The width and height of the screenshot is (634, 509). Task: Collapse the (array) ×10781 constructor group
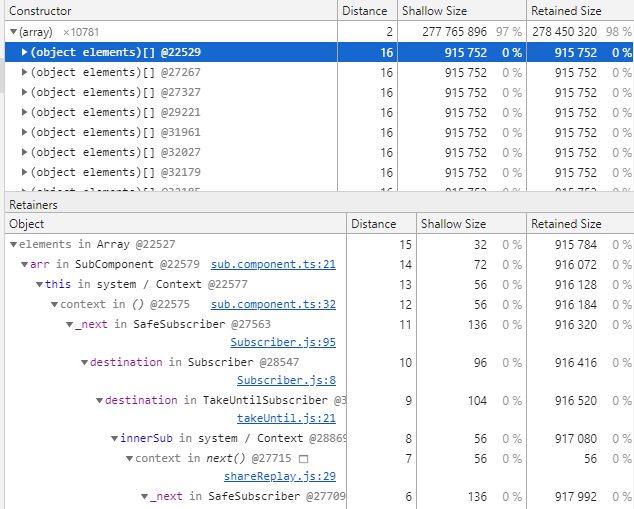click(13, 32)
